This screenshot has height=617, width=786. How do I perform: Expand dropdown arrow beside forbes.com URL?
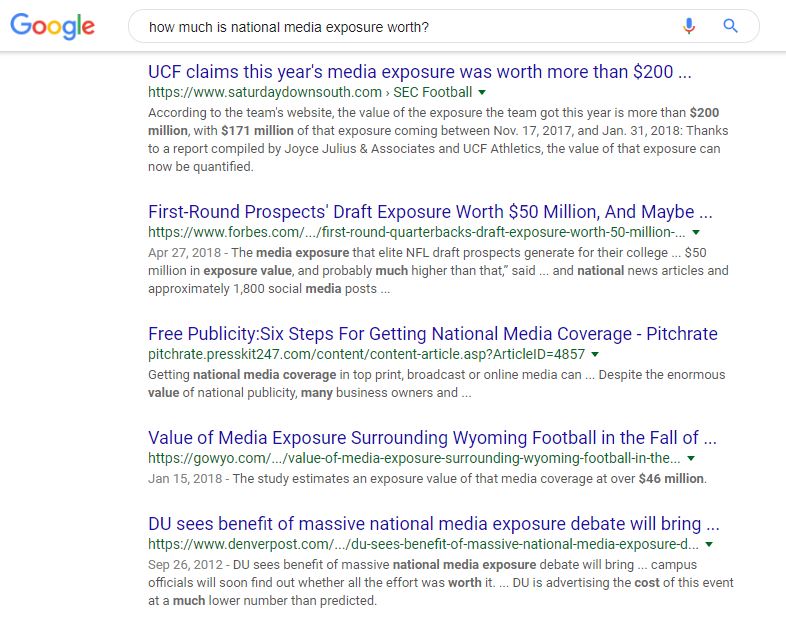[x=696, y=232]
